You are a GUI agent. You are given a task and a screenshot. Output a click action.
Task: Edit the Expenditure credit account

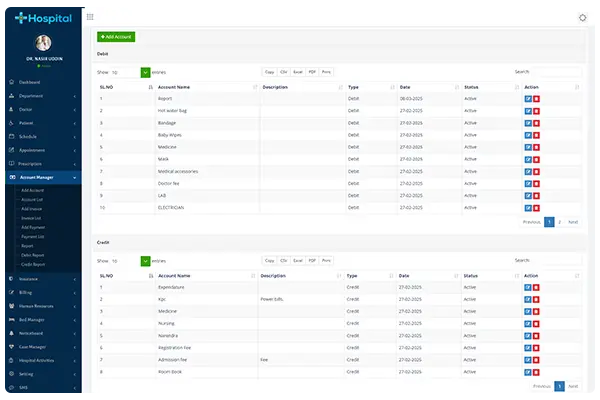[x=528, y=287]
